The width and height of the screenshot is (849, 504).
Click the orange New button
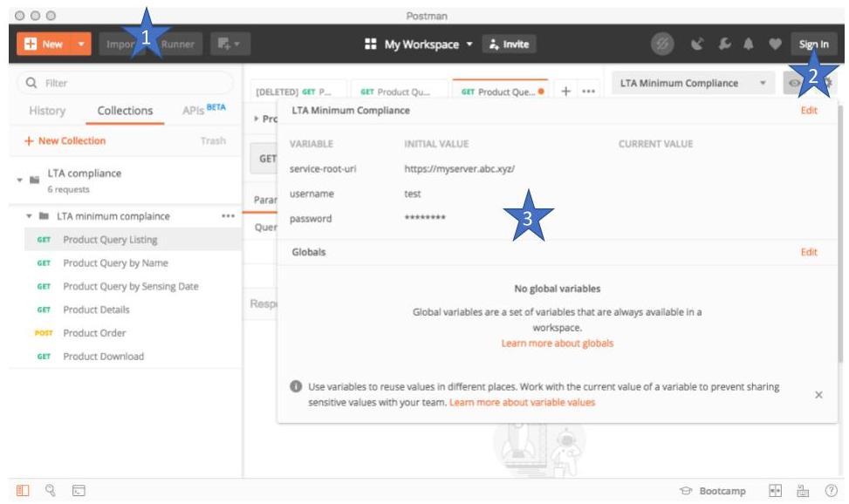(x=45, y=44)
